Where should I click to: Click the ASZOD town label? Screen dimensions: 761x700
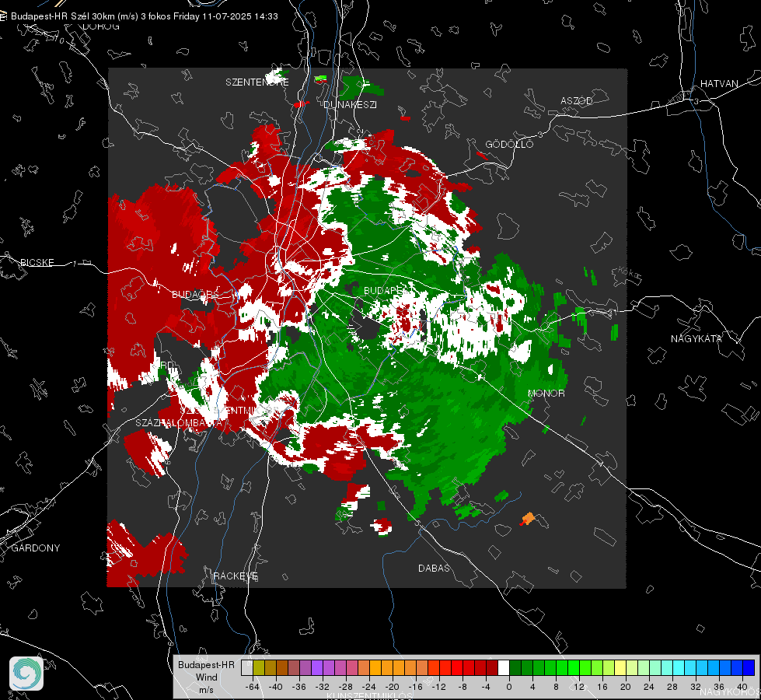pyautogui.click(x=577, y=101)
